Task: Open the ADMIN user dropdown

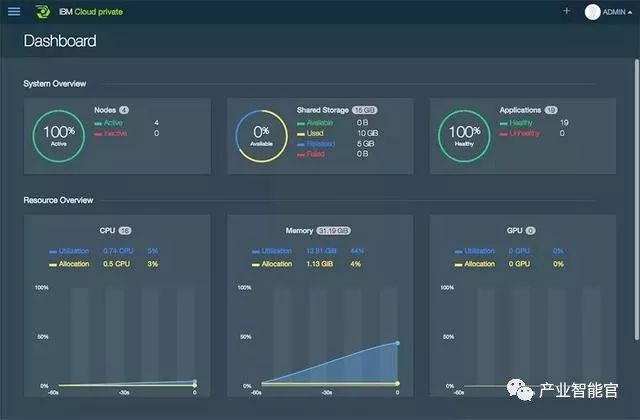Action: [x=617, y=12]
